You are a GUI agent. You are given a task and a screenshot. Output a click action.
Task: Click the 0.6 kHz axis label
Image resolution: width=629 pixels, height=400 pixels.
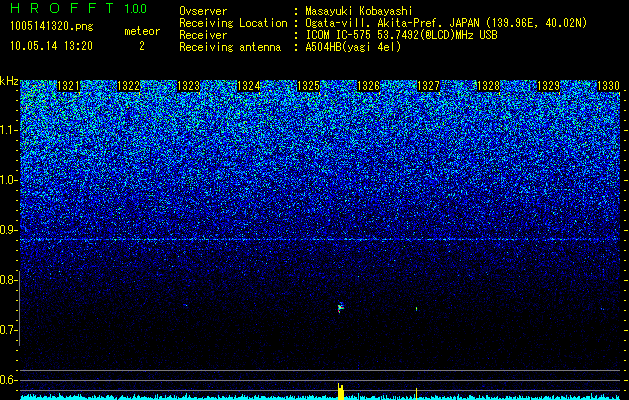coord(8,380)
